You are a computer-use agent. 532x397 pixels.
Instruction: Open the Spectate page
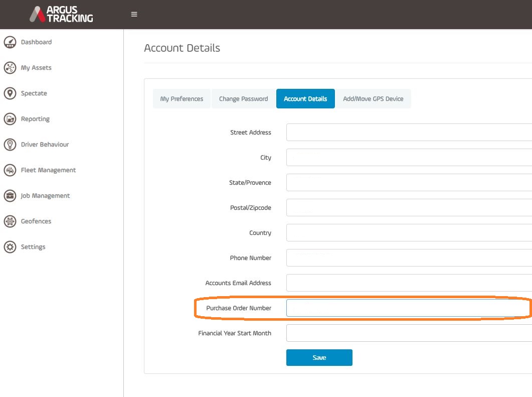[34, 93]
